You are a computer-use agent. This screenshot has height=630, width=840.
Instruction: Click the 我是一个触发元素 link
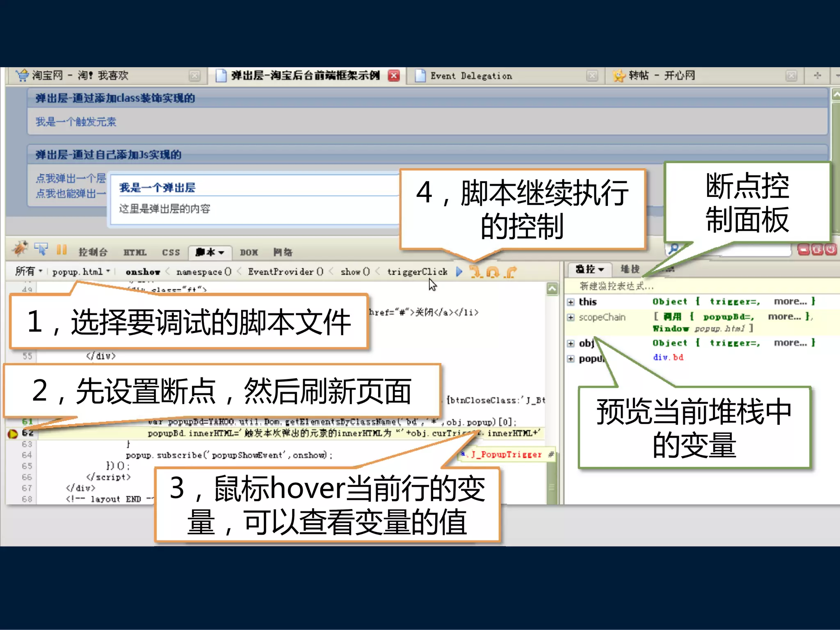pyautogui.click(x=76, y=122)
